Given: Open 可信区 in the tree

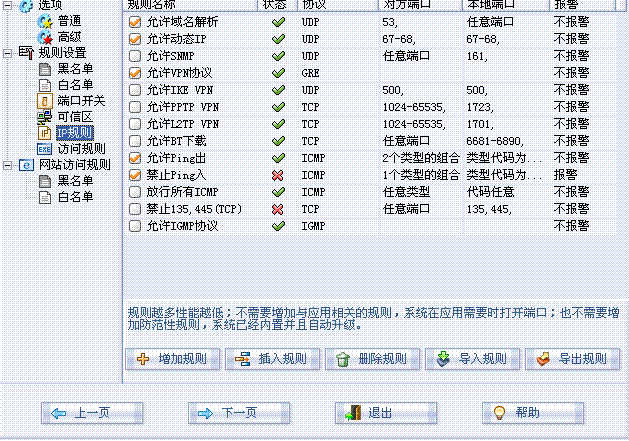Looking at the screenshot, I should (75, 117).
